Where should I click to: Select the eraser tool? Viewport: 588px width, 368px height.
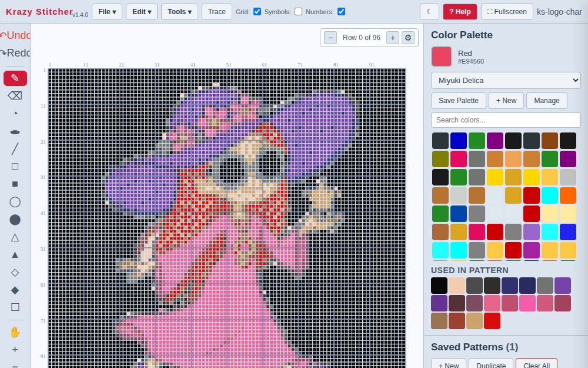pos(15,96)
